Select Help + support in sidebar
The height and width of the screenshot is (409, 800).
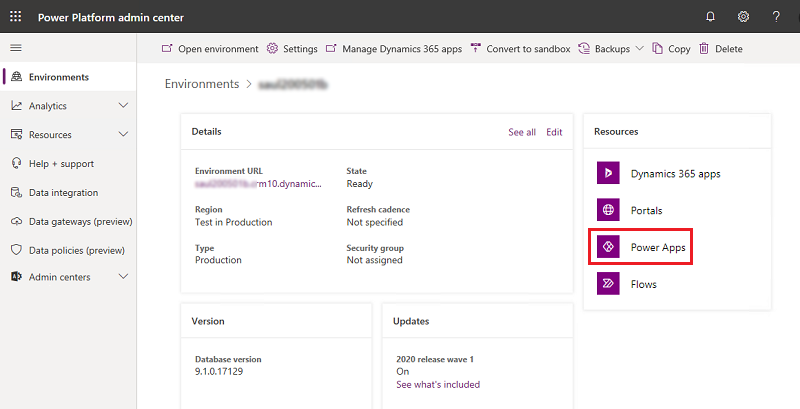[68, 164]
